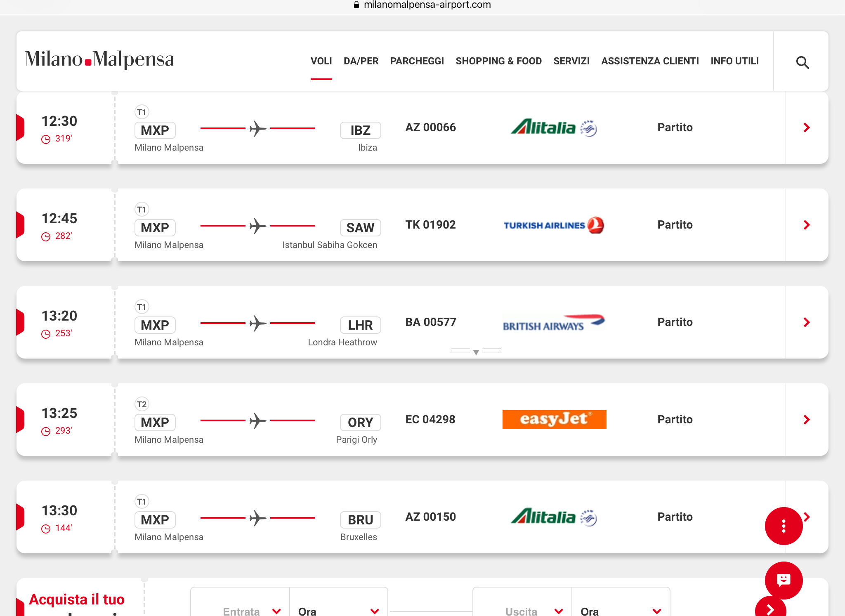
Task: Click the easyJet logo
Action: 554,420
